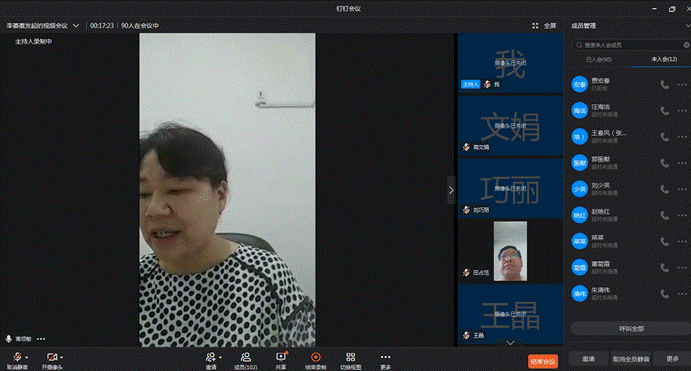691x371 pixels.
Task: Collapse the participant video strip arrow
Action: 451,190
